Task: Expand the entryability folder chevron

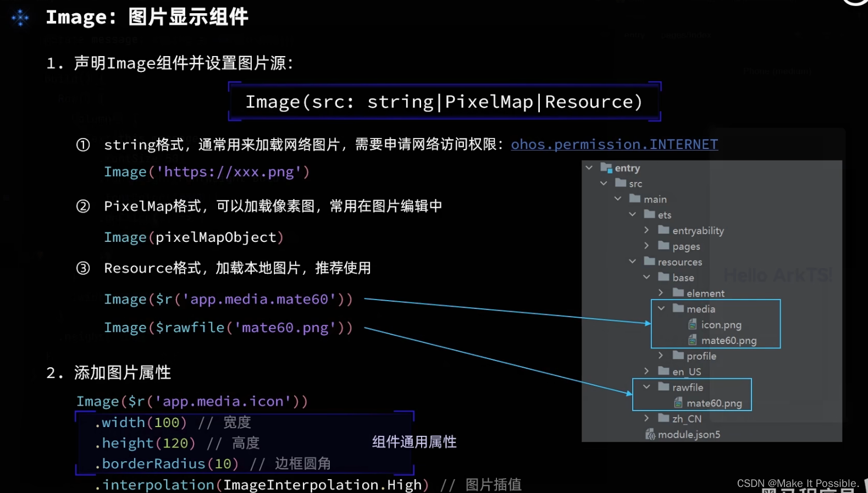Action: (x=646, y=230)
